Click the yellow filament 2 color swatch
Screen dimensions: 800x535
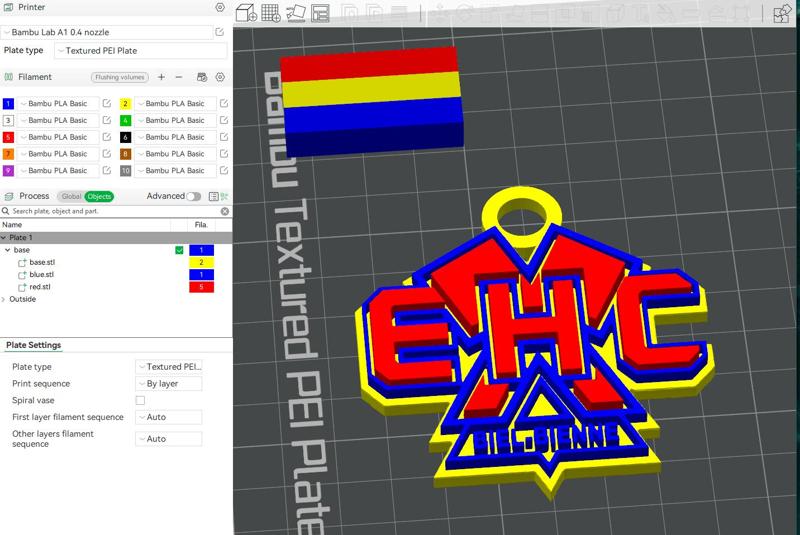tap(125, 104)
